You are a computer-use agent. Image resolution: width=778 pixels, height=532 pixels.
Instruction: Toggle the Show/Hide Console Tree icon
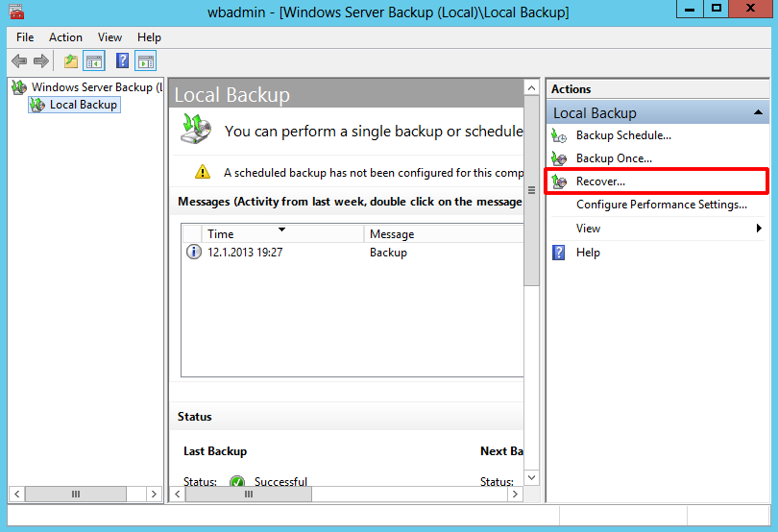click(94, 61)
